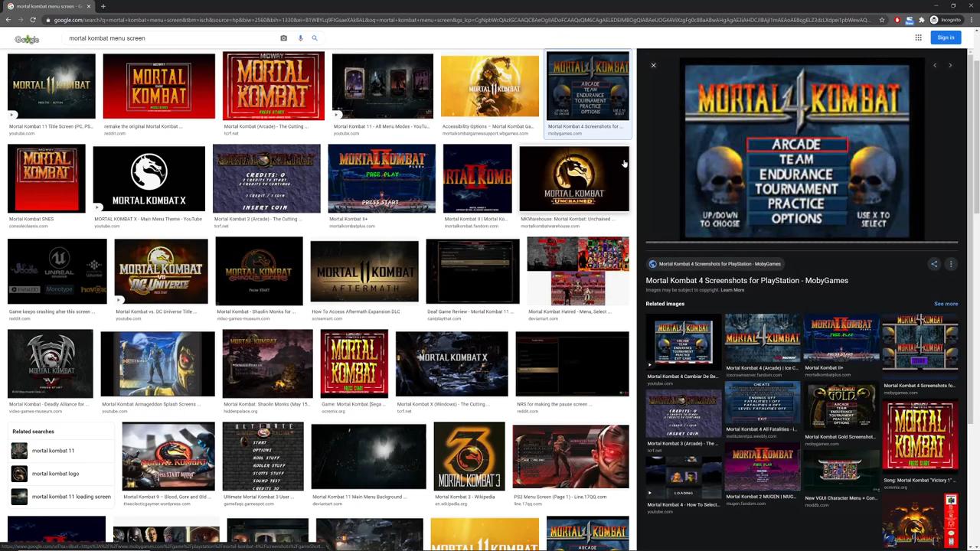The width and height of the screenshot is (980, 551).
Task: Open Mortal Kombat 3 (Arcade) result thumbnail
Action: click(x=266, y=178)
